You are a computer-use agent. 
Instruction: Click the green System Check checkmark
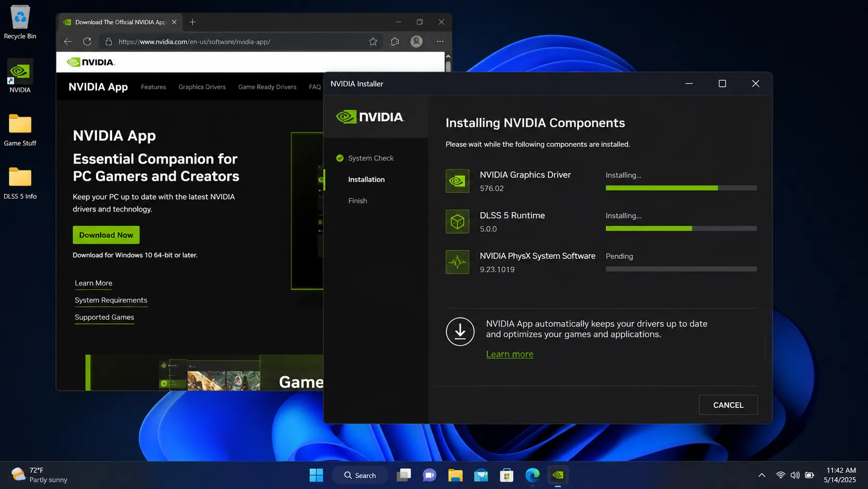click(x=340, y=158)
